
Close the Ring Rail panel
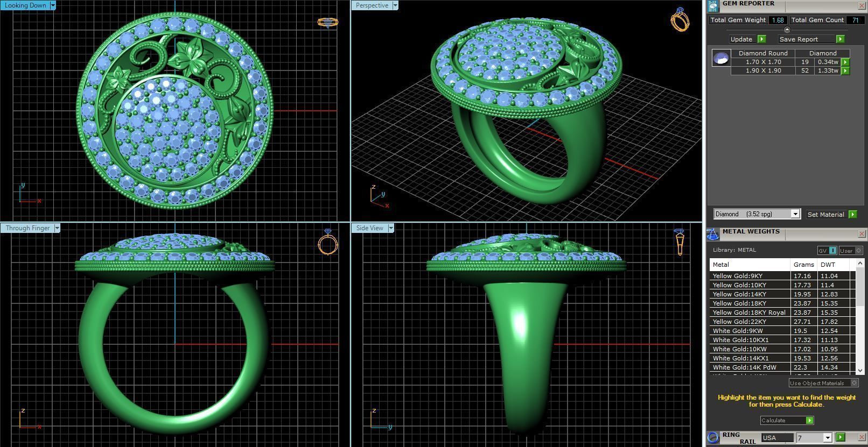(861, 437)
